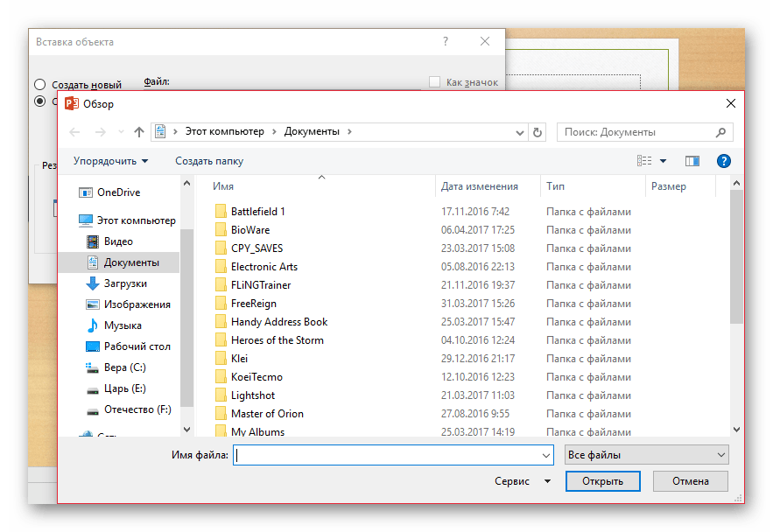Image resolution: width=773 pixels, height=532 pixels.
Task: Enable the 'Как значок' checkbox
Action: coord(435,82)
